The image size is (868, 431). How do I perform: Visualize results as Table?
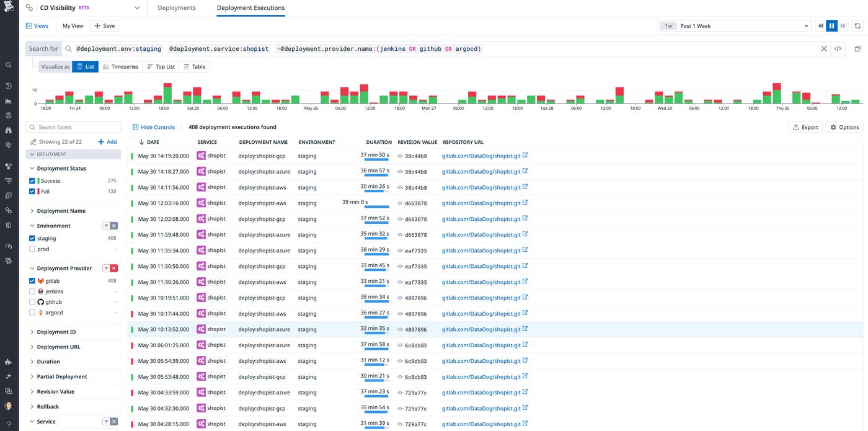tap(194, 66)
